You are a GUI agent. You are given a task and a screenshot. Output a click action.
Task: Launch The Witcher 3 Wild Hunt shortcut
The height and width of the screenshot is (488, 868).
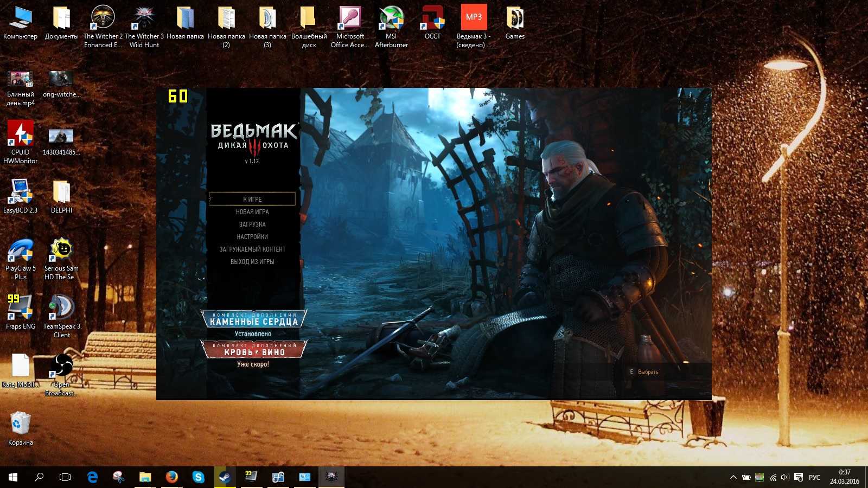click(144, 27)
